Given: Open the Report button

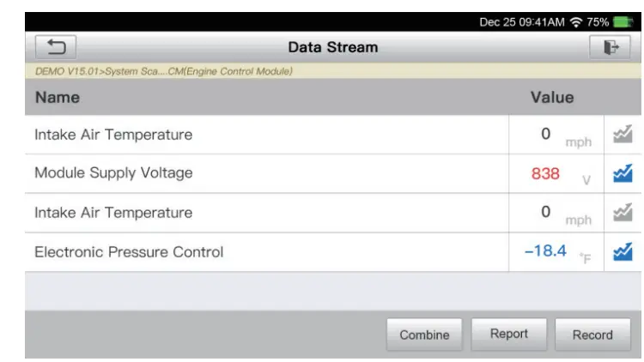Looking at the screenshot, I should tap(508, 334).
